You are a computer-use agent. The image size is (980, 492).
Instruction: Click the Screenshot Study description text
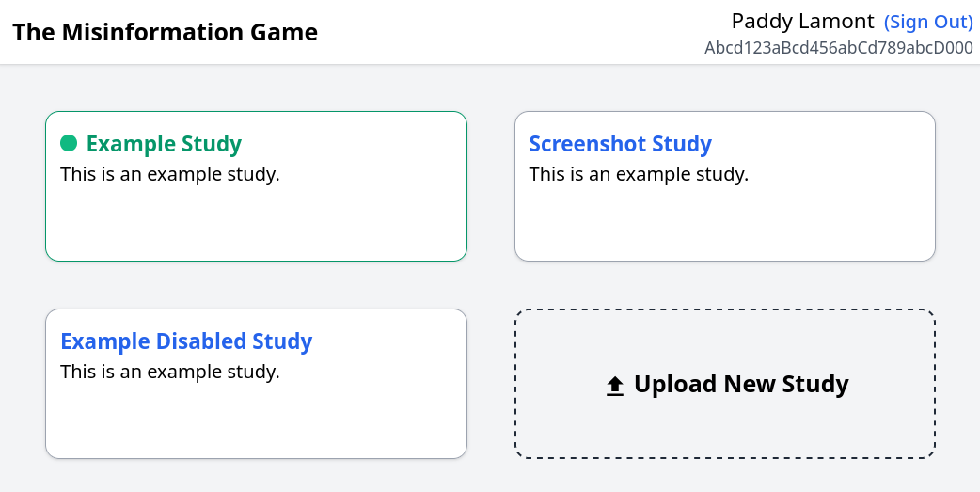[x=639, y=174]
